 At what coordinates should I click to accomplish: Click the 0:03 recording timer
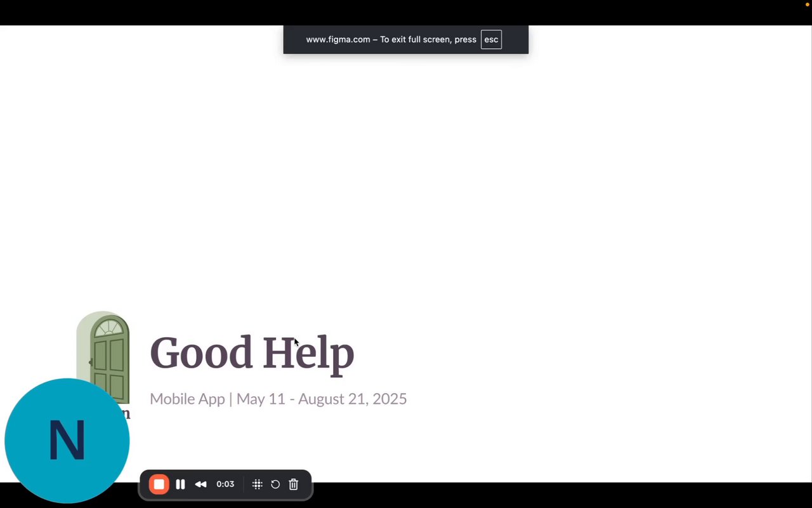(x=225, y=484)
